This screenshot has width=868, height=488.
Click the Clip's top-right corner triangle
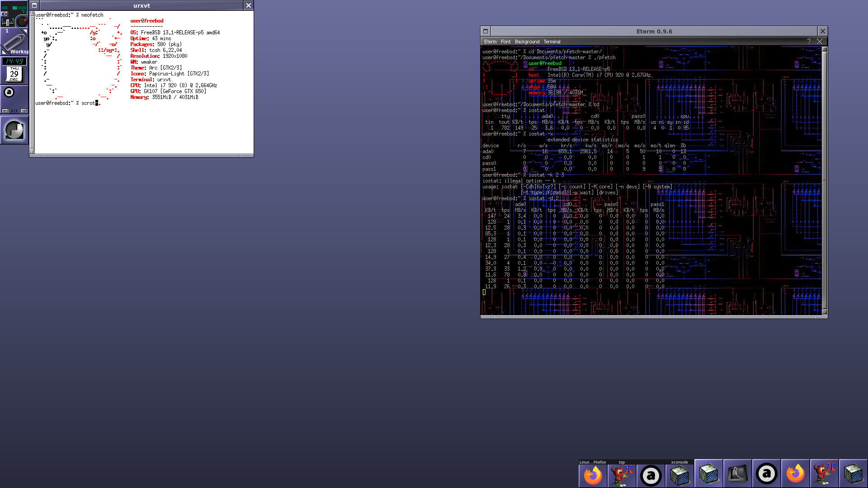[25, 31]
